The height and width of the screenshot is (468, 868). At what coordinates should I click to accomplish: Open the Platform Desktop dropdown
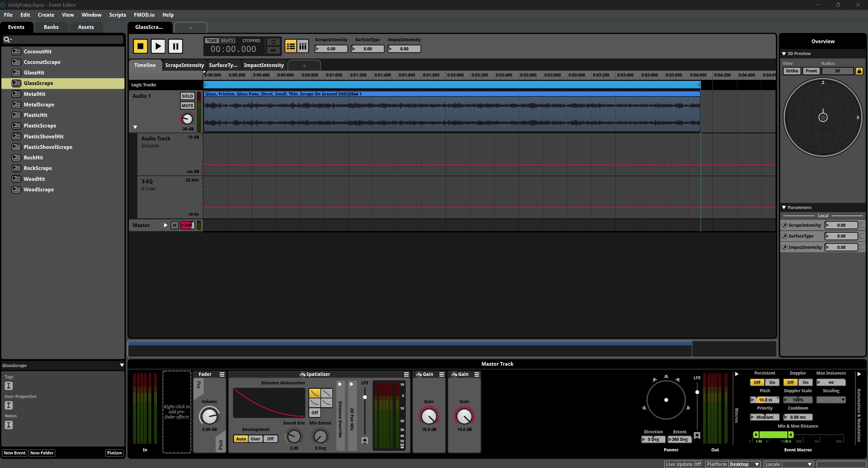744,464
